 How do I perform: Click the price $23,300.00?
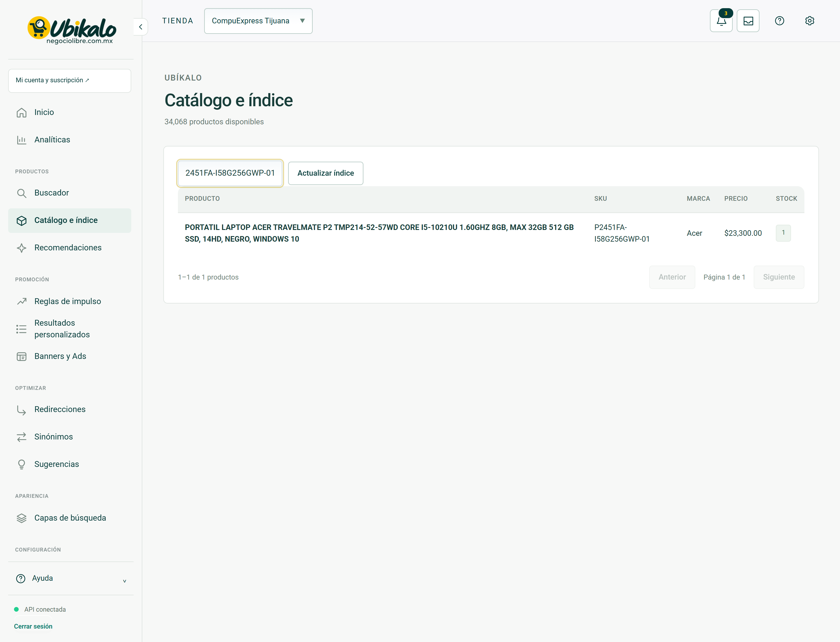pyautogui.click(x=743, y=233)
